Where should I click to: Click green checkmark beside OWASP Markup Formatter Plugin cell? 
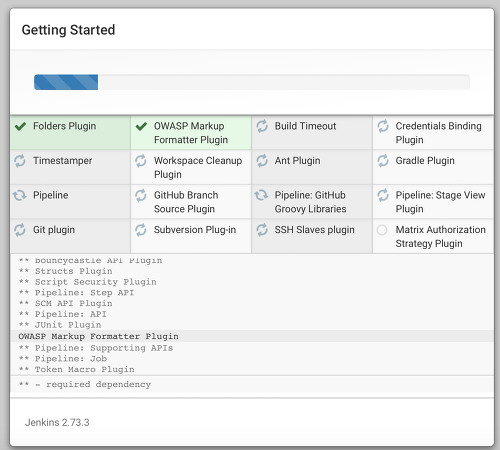coord(141,126)
